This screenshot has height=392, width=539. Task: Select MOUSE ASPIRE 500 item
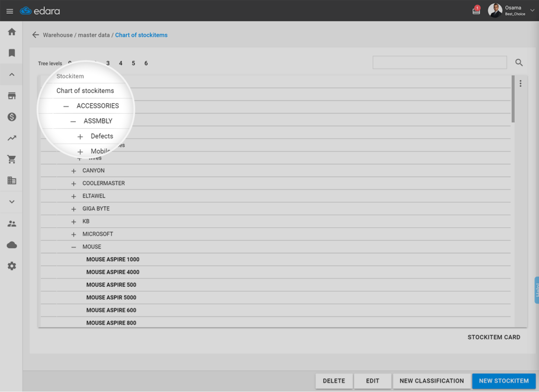tap(111, 285)
